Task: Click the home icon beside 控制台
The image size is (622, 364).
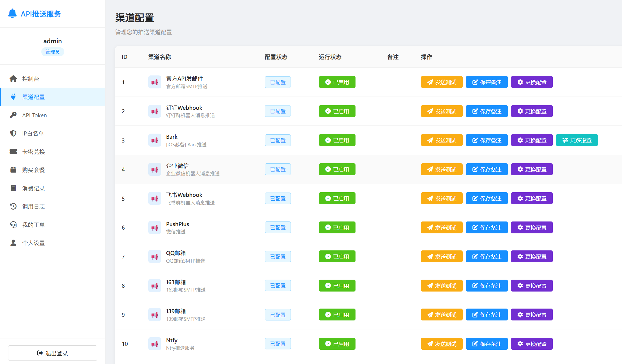Action: click(x=13, y=79)
